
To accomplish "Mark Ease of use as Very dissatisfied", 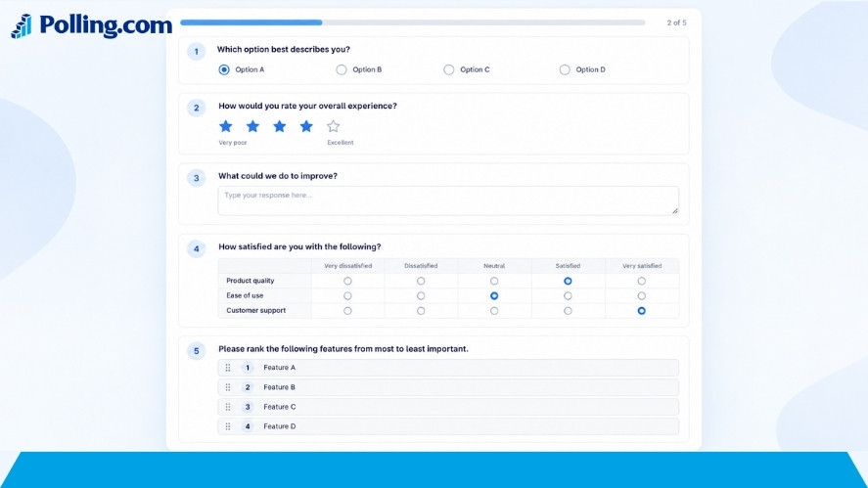I will click(347, 296).
